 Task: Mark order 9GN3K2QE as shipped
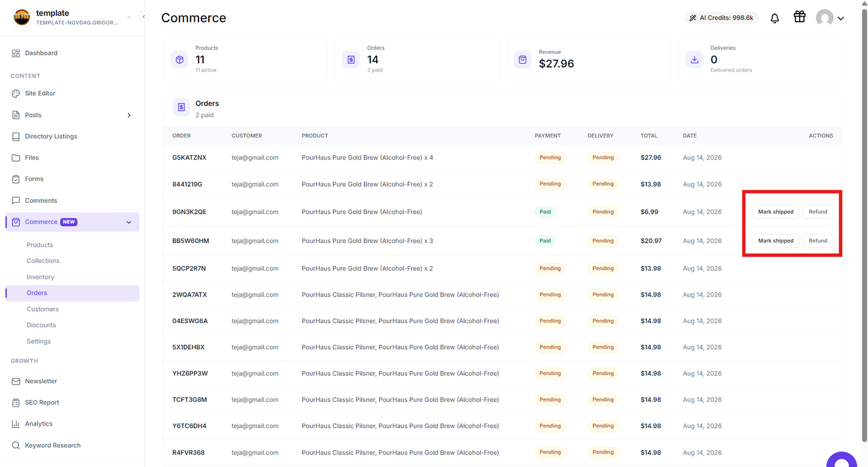click(776, 212)
